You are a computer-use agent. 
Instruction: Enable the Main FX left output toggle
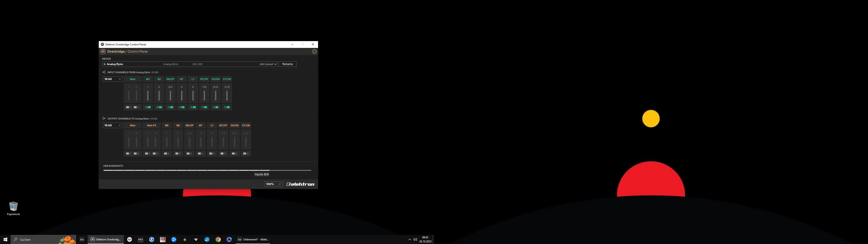148,154
